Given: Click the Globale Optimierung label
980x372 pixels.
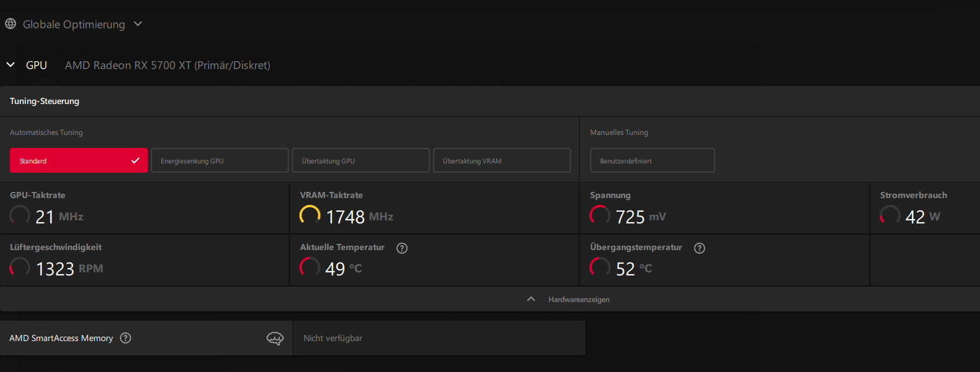Looking at the screenshot, I should tap(74, 24).
